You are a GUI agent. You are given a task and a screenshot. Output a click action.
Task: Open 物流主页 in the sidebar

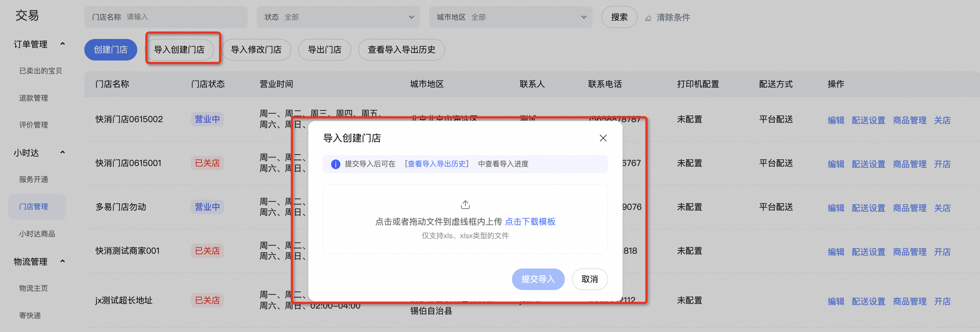34,288
